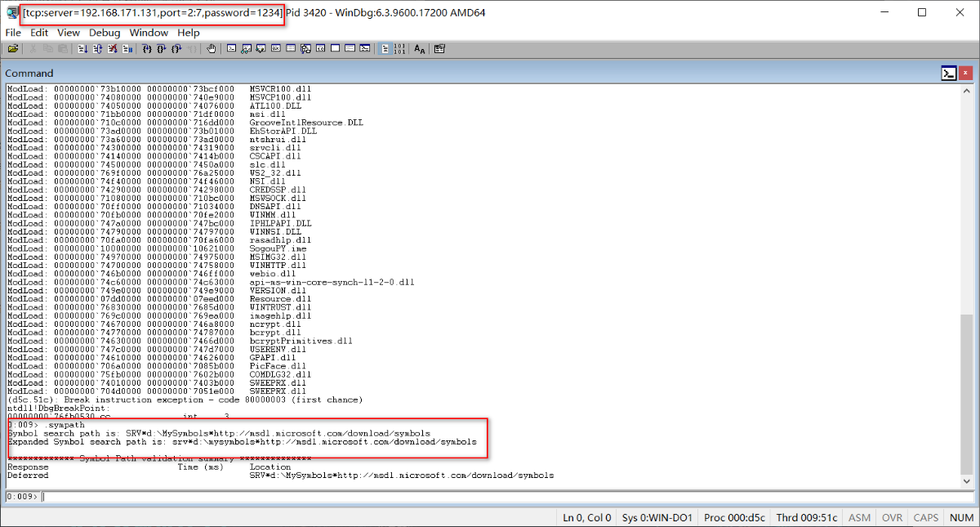The height and width of the screenshot is (527, 980).
Task: Open the Window menu
Action: (x=149, y=33)
